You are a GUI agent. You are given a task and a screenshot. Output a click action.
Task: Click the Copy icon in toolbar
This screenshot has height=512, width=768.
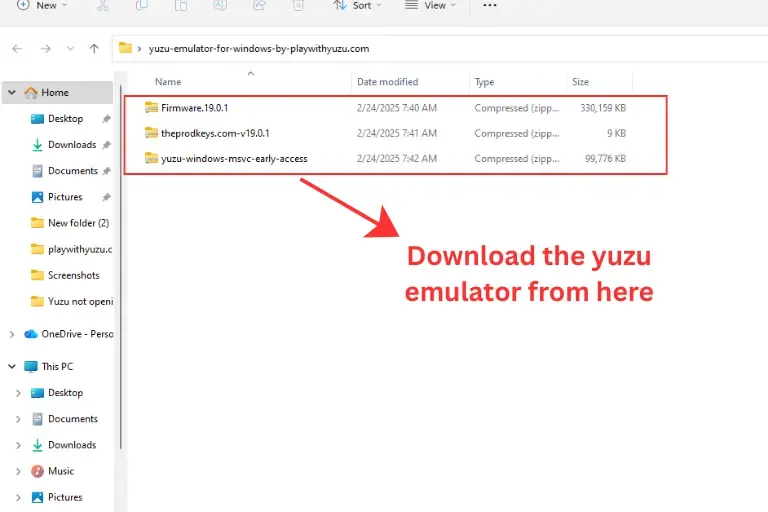coord(142,5)
